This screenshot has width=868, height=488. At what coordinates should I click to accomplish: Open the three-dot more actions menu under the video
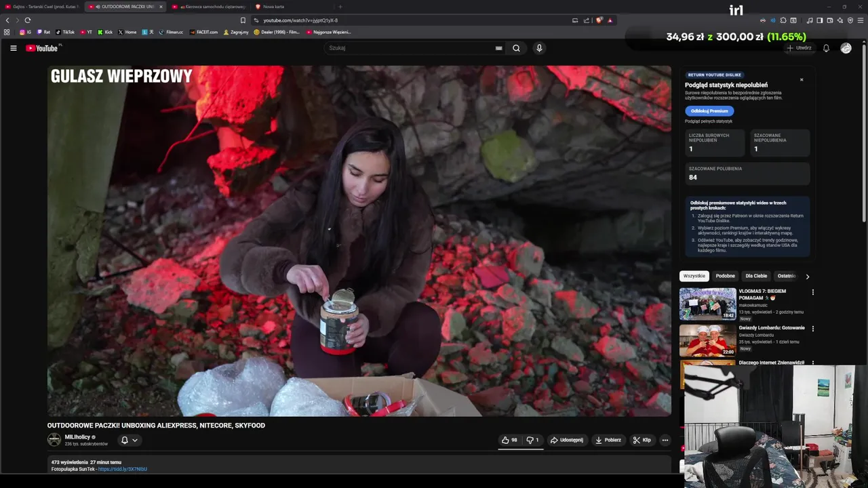point(665,440)
